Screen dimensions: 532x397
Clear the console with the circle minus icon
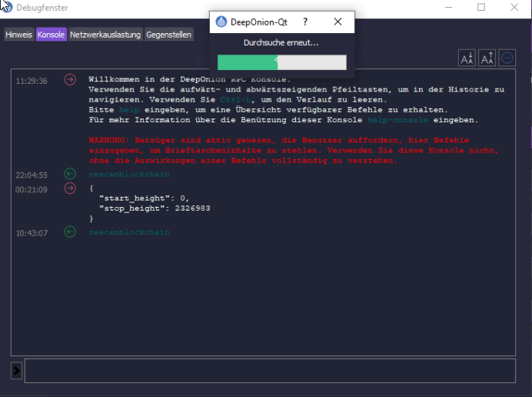point(507,58)
